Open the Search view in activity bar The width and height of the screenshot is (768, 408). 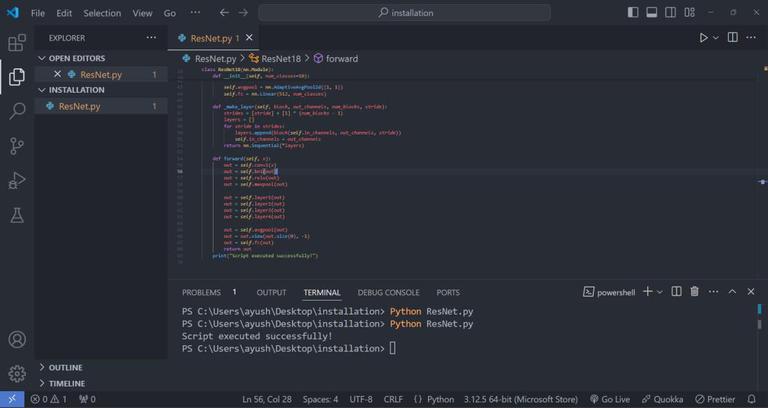pos(17,111)
